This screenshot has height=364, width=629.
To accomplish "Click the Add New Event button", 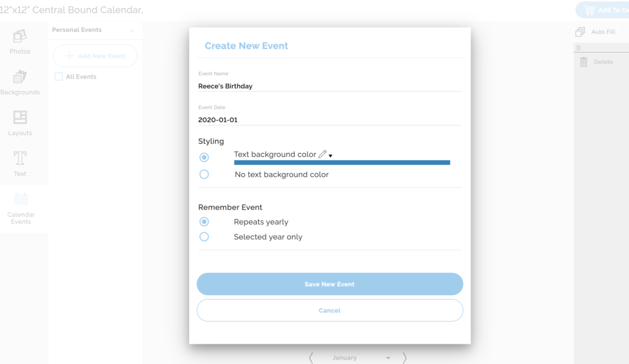I will coord(95,56).
